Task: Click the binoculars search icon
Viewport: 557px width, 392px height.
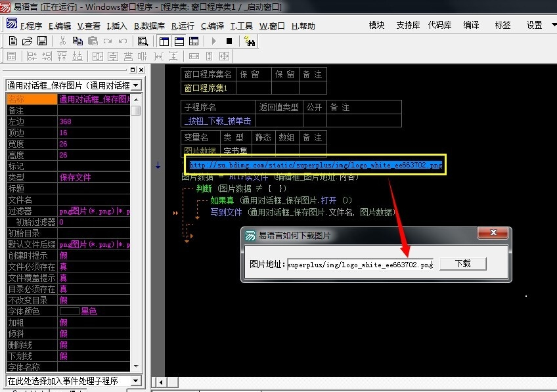Action: pos(249,41)
